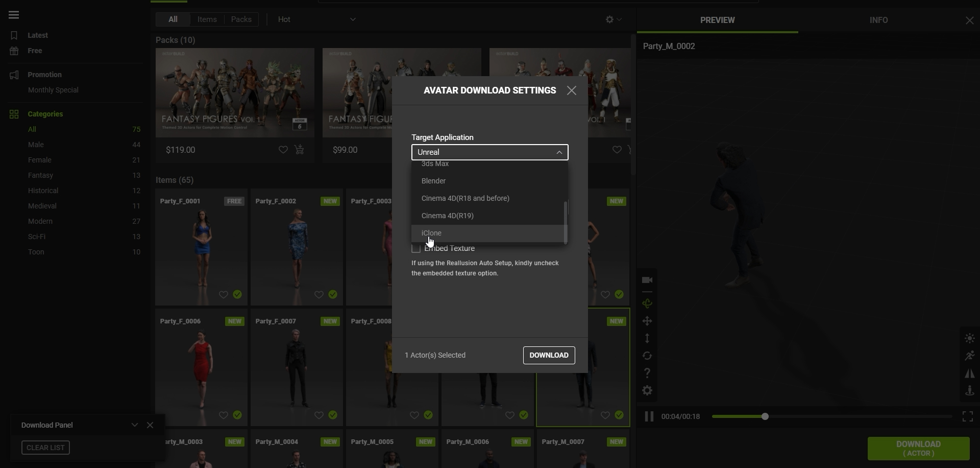This screenshot has width=980, height=468.
Task: Filter by the Fantasy category
Action: [x=40, y=175]
